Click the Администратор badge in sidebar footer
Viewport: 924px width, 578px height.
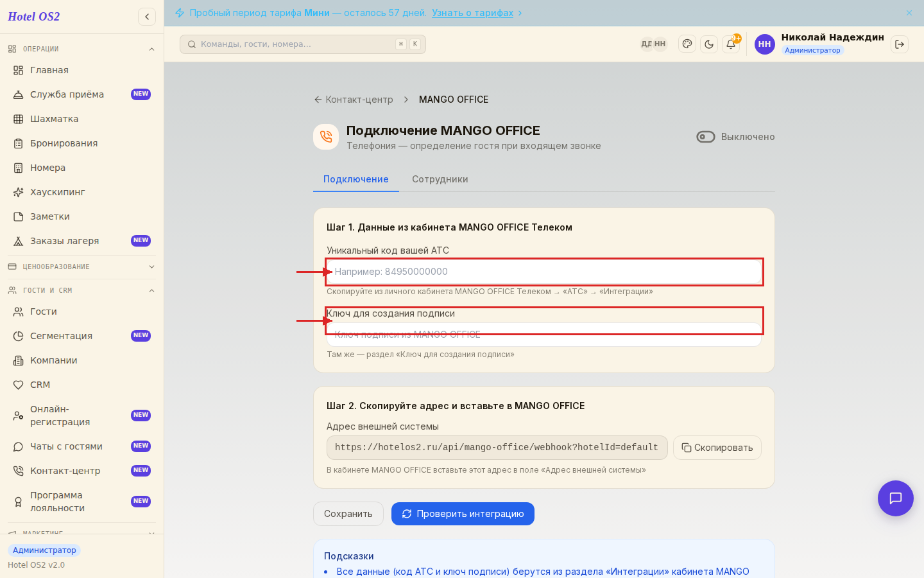pyautogui.click(x=44, y=550)
